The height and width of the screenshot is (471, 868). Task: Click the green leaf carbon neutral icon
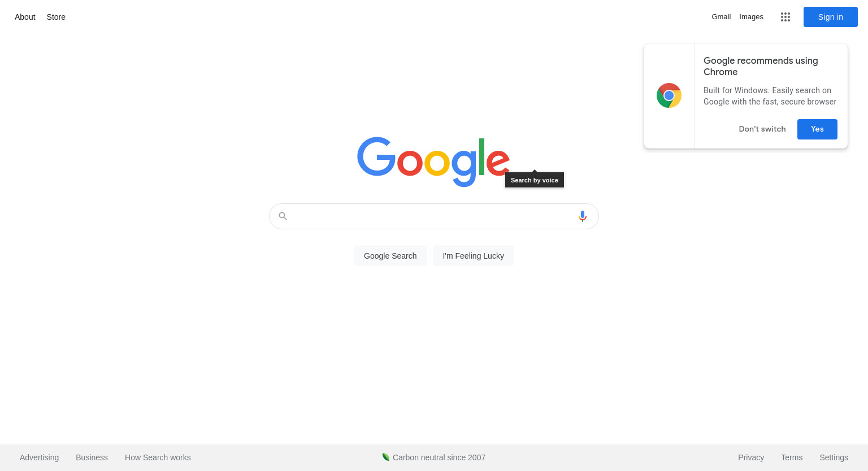[386, 457]
